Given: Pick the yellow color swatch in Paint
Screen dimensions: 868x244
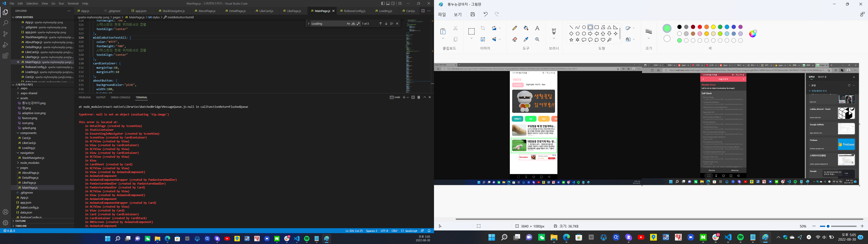Looking at the screenshot, I should point(713,27).
